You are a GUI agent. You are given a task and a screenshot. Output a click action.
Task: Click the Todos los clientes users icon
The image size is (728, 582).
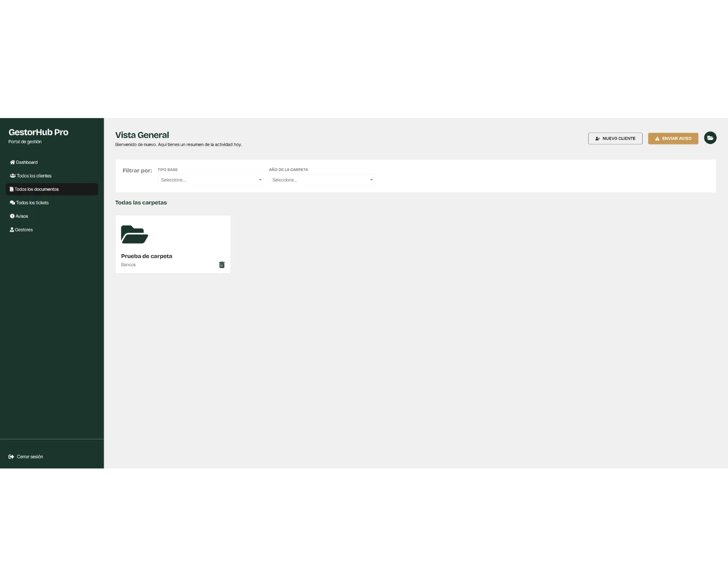(13, 176)
